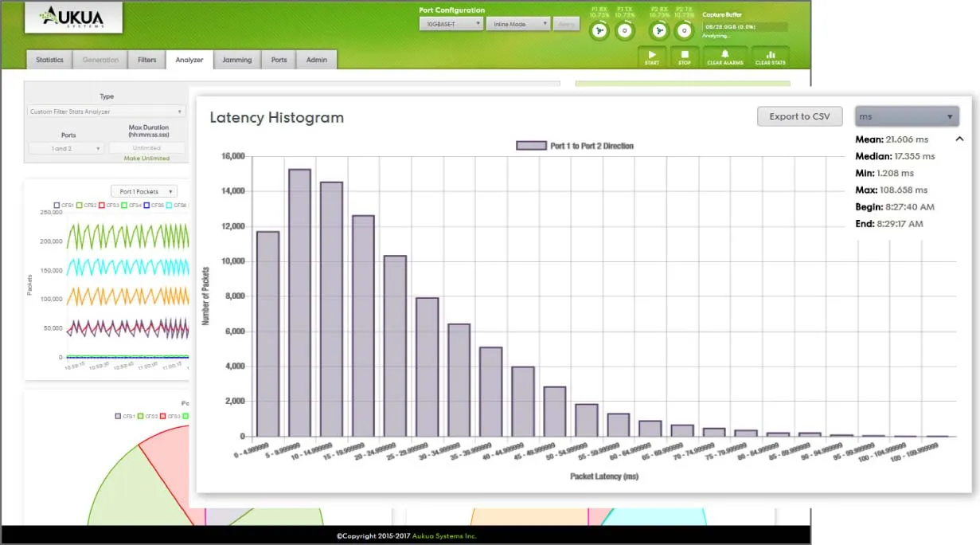Switch to the Statistics tab
The width and height of the screenshot is (980, 545).
tap(49, 60)
